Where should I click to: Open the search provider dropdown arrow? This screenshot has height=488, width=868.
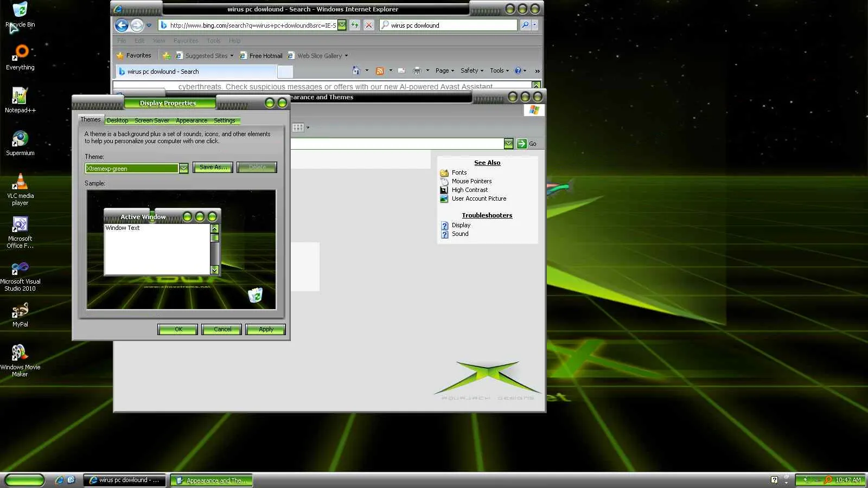[534, 25]
